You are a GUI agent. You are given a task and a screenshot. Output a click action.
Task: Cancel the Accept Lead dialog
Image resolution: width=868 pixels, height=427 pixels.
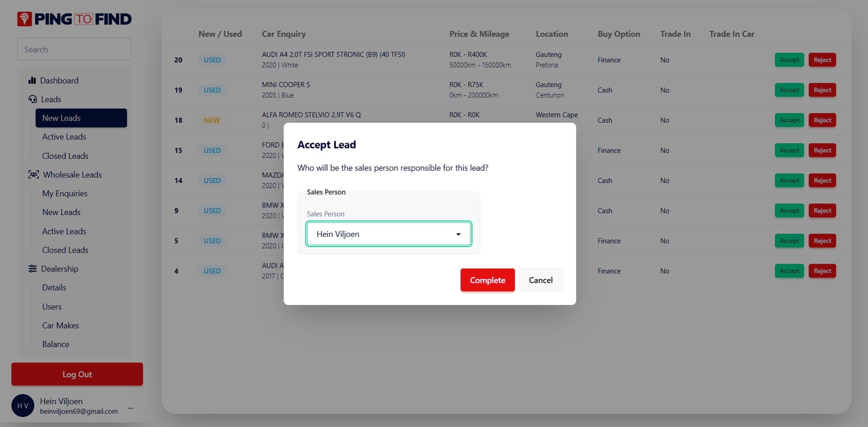click(x=540, y=280)
